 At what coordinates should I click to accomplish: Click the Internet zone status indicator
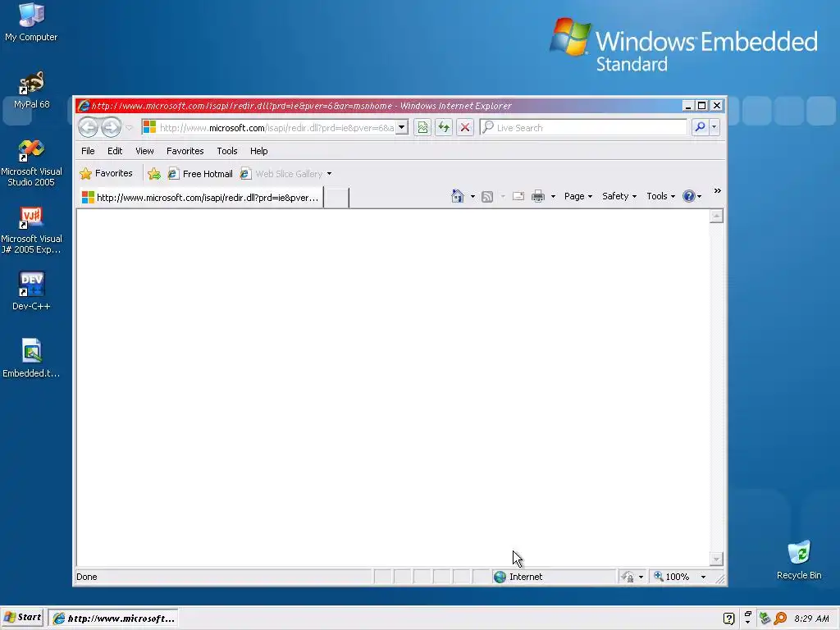click(518, 577)
